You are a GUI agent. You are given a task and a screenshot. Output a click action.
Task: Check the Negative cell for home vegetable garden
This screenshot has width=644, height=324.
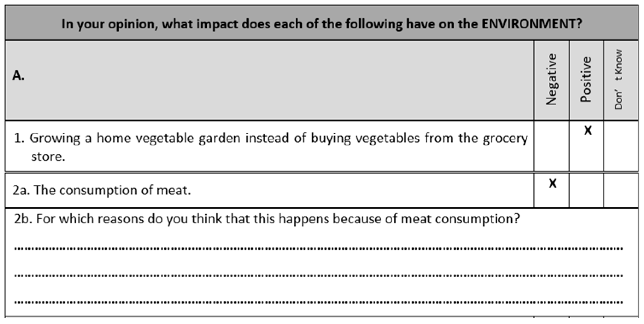click(x=552, y=146)
